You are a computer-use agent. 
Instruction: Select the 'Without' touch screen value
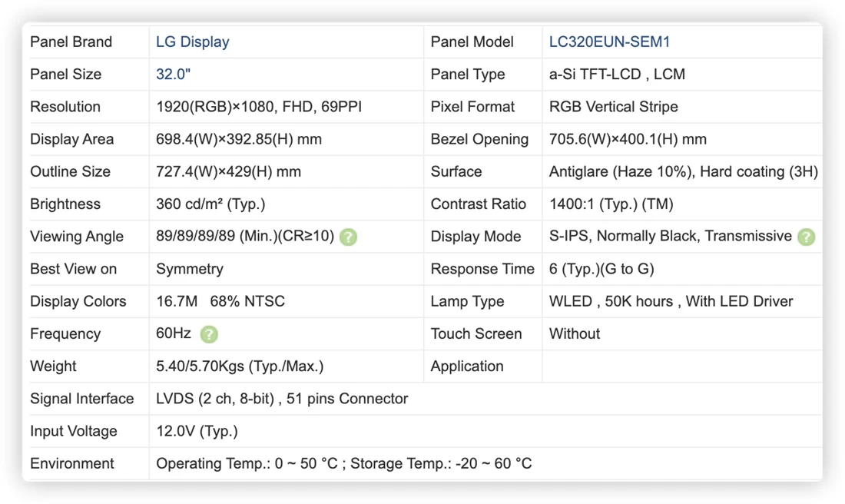(x=575, y=333)
